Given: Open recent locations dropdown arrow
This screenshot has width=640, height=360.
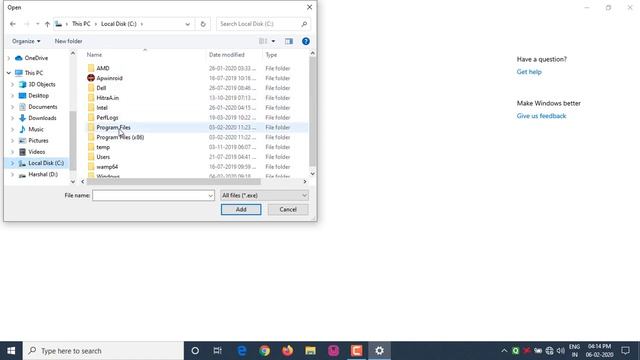Looking at the screenshot, I should click(38, 24).
